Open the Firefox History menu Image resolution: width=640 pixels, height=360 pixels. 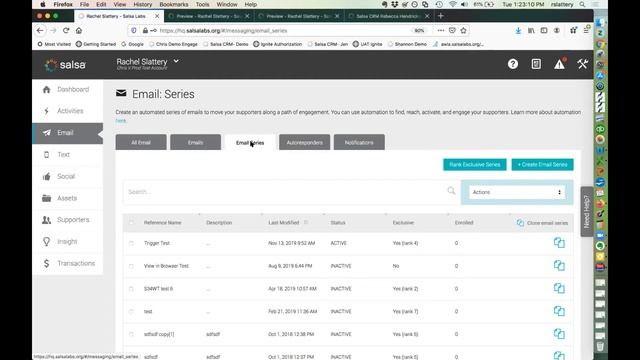[x=142, y=4]
